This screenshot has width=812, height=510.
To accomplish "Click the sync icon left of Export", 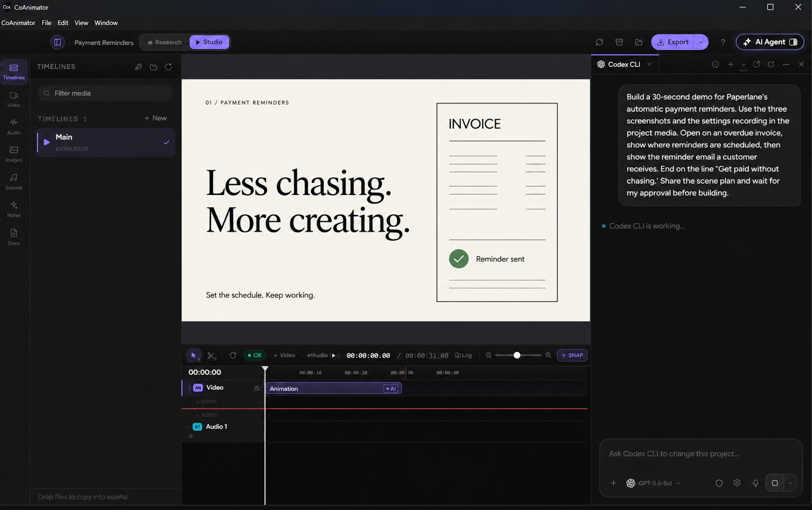I will pyautogui.click(x=599, y=42).
